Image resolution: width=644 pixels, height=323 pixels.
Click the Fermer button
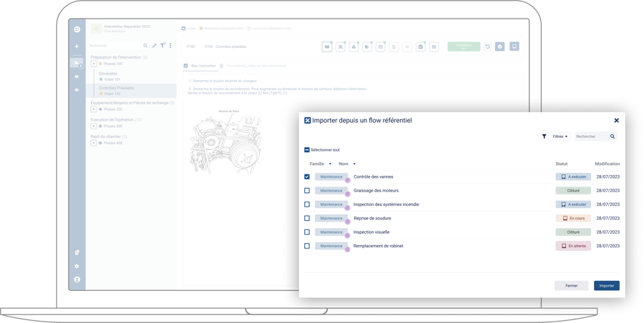[x=571, y=286]
